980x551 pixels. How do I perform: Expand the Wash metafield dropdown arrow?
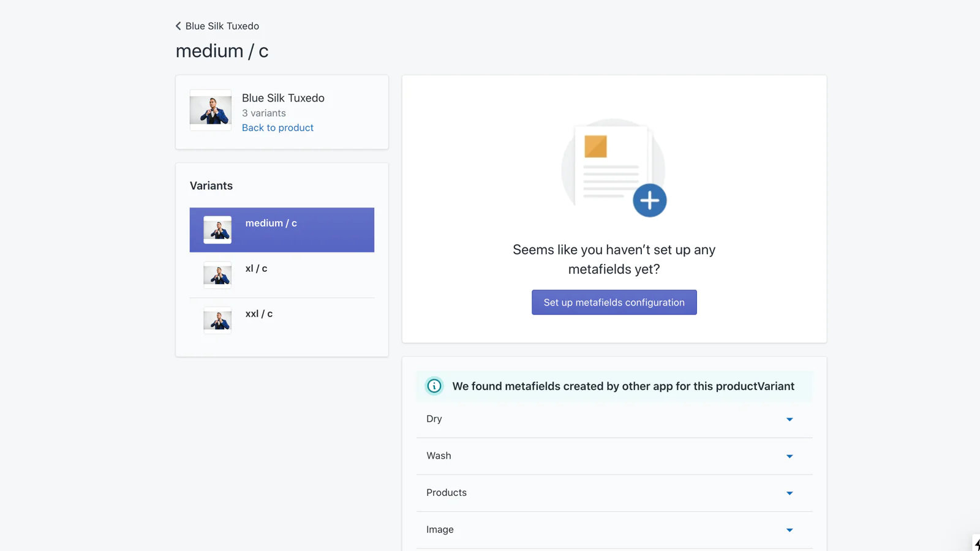(x=790, y=456)
